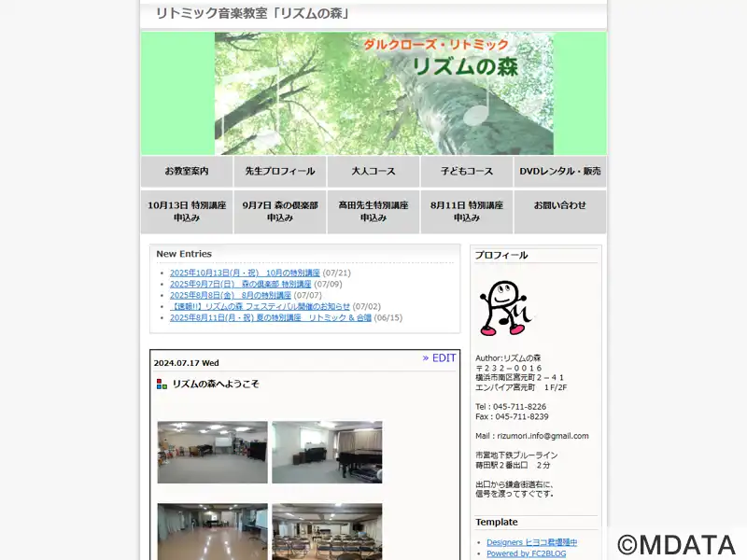Click the Tel : 045-711-8226 text
This screenshot has height=560, width=747.
point(511,407)
